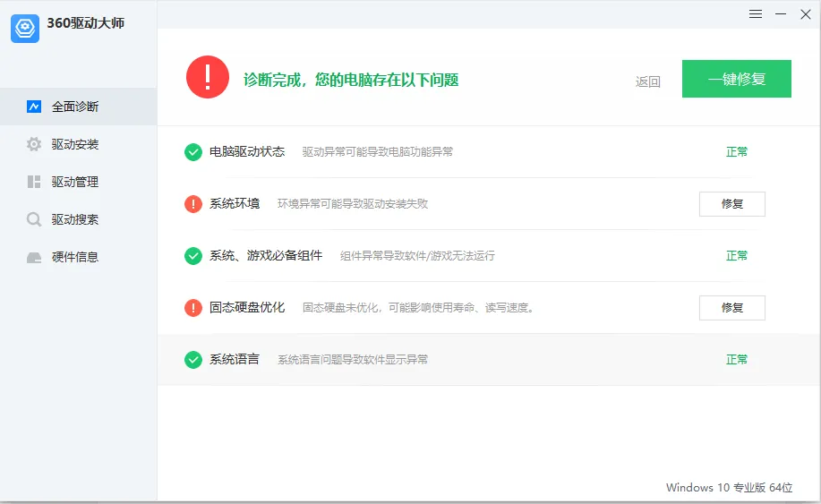Click description 环境异常可能导致驱动安装失败
The width and height of the screenshot is (821, 504).
pos(353,203)
